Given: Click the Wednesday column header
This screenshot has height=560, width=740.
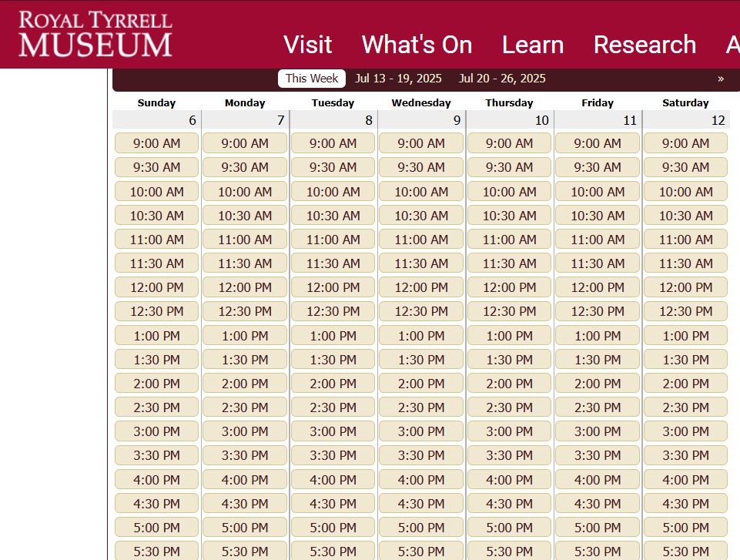Looking at the screenshot, I should coord(421,103).
